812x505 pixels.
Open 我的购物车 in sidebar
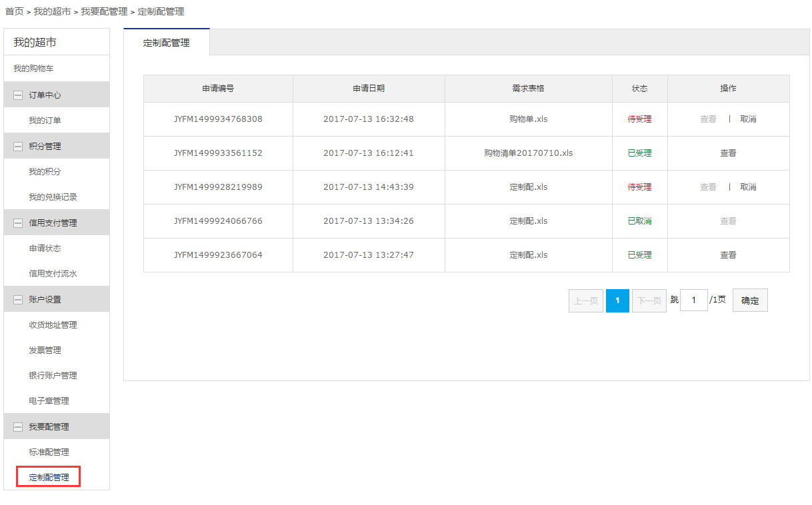33,69
